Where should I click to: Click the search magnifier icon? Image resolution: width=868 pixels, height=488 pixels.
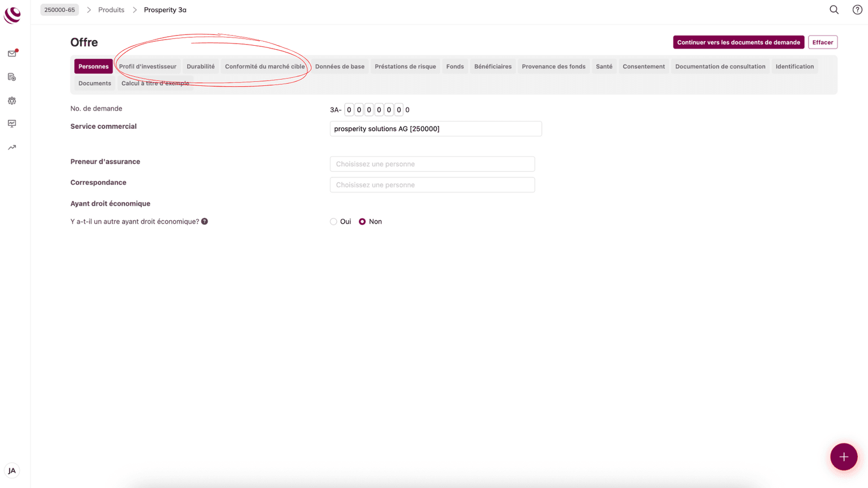[x=834, y=10]
